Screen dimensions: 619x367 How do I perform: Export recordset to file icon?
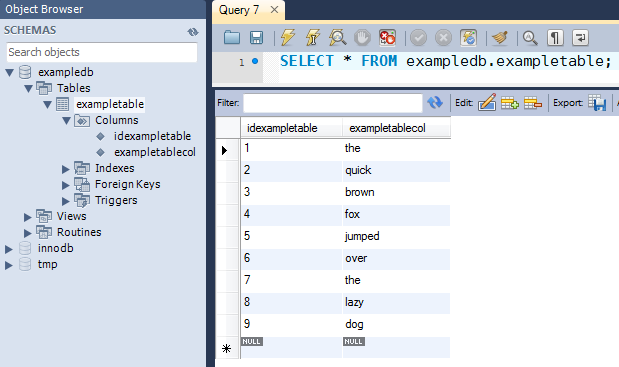tap(597, 103)
